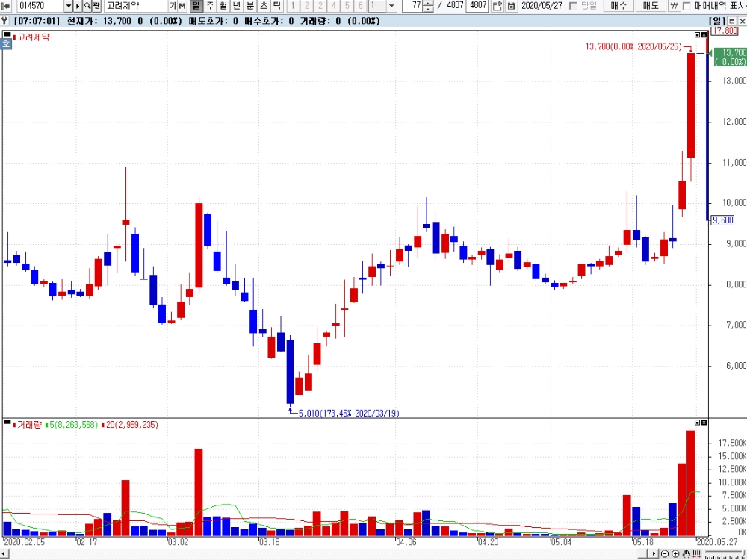Switch to the 주 weekly chart period
The image size is (747, 560).
[x=210, y=6]
